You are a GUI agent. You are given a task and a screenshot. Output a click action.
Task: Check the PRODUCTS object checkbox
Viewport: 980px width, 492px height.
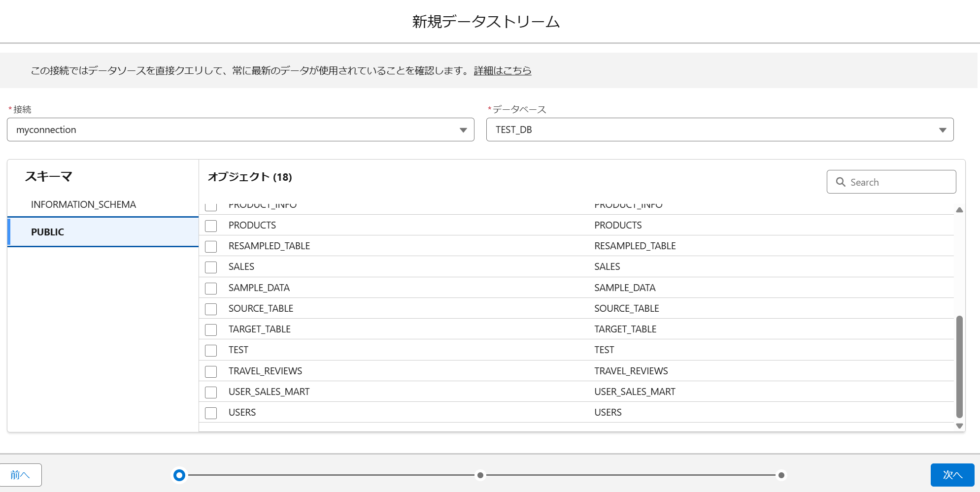(211, 226)
